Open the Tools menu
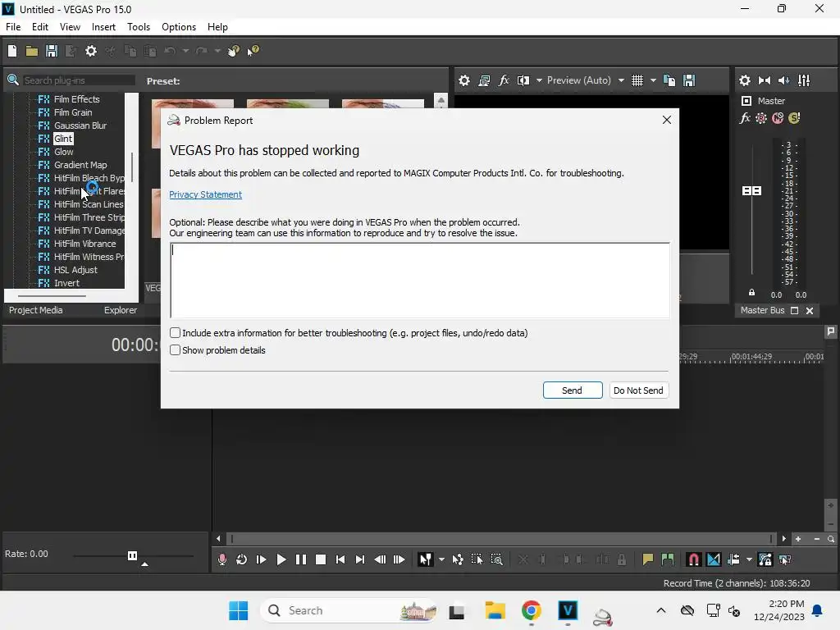This screenshot has width=840, height=630. (138, 27)
